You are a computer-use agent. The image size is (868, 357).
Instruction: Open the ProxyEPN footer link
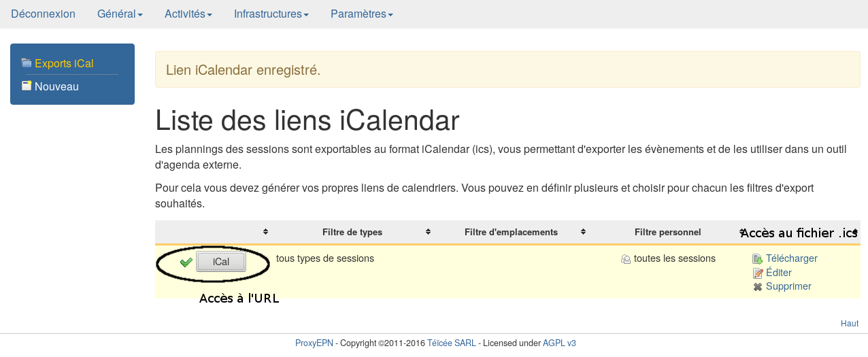314,343
